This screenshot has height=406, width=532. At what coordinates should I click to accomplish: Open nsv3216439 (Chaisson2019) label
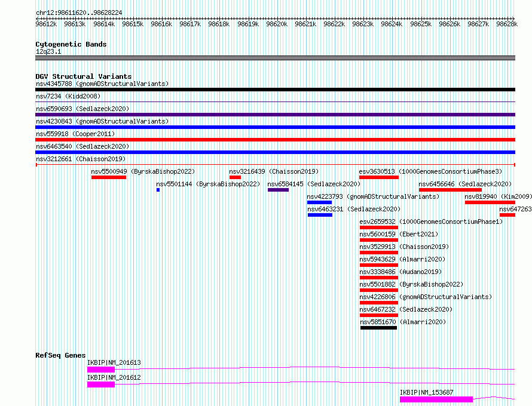pyautogui.click(x=274, y=171)
